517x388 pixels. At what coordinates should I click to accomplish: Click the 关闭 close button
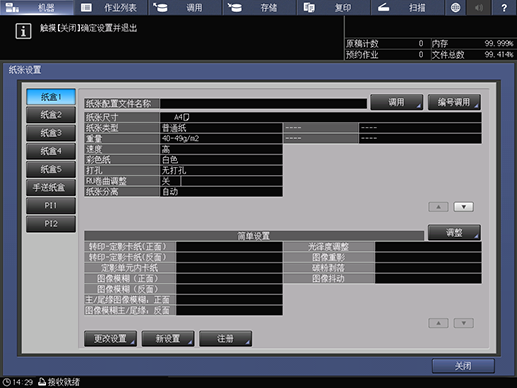coord(463,366)
